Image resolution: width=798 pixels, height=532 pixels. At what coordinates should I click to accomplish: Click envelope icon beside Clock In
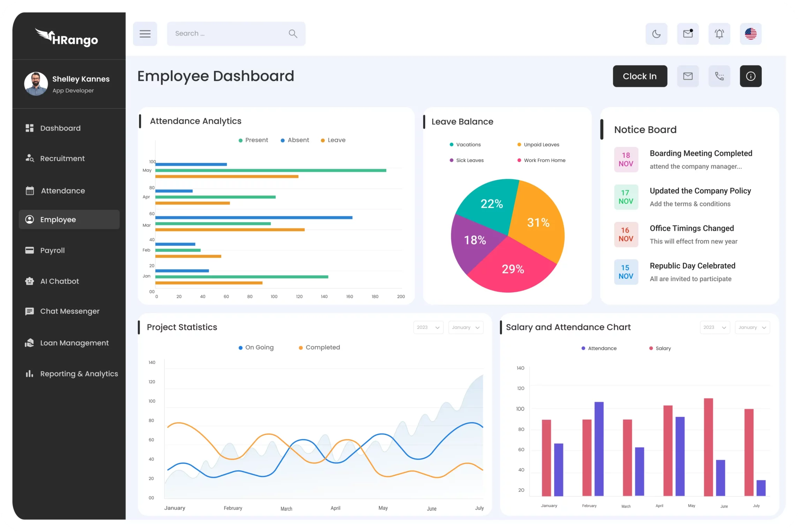tap(688, 76)
